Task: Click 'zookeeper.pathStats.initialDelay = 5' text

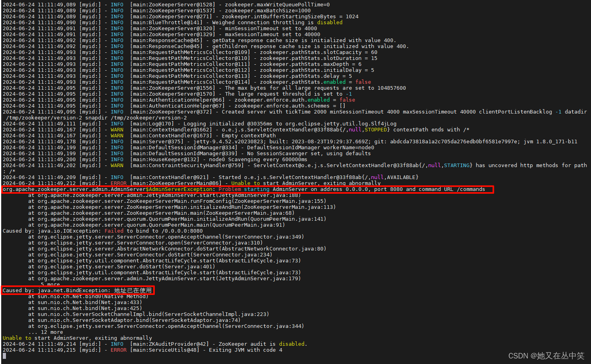Action: [x=317, y=70]
